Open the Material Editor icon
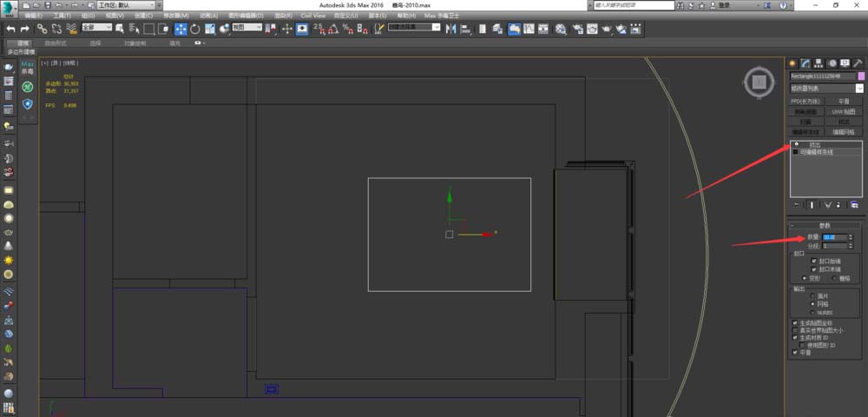Viewport: 868px width, 417px height. click(x=562, y=29)
